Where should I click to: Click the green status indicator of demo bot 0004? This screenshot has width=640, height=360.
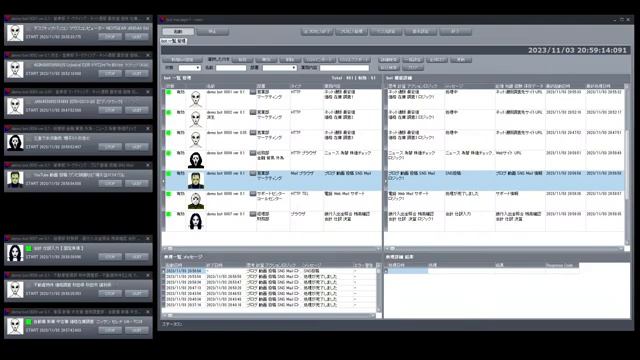169,153
